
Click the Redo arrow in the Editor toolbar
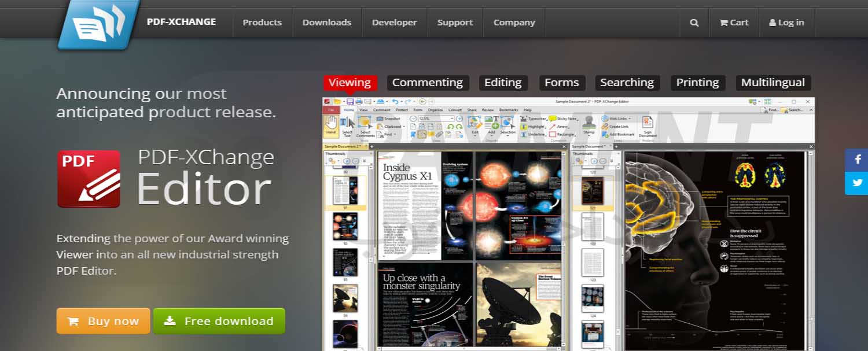408,102
